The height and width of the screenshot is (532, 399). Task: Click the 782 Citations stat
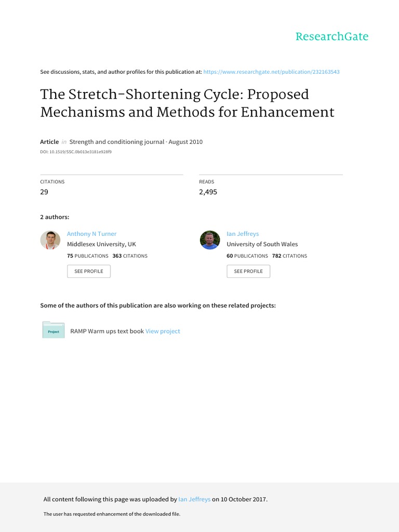tap(289, 256)
